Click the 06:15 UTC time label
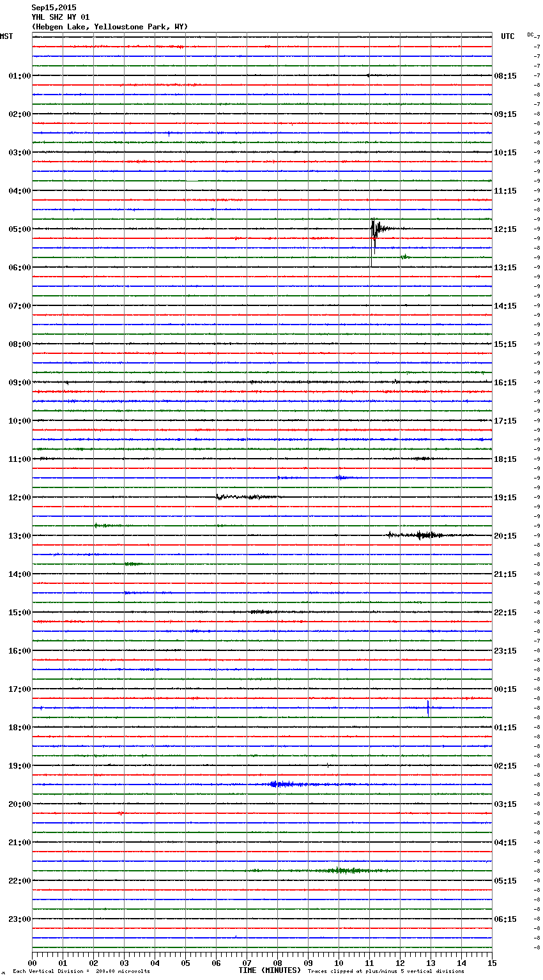 (x=505, y=919)
